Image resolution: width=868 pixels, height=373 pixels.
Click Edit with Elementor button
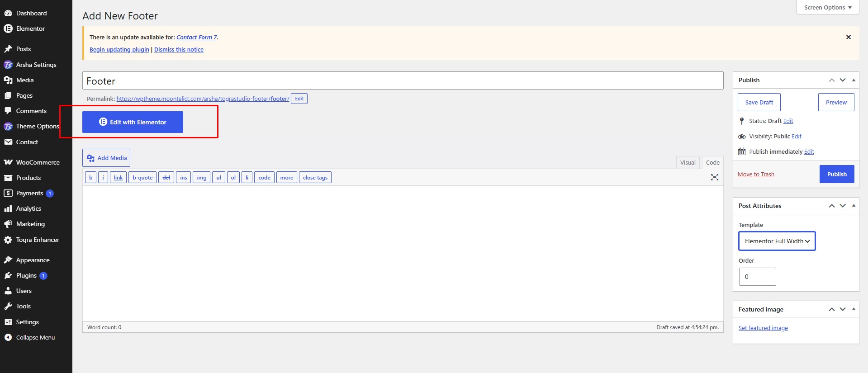click(x=133, y=122)
